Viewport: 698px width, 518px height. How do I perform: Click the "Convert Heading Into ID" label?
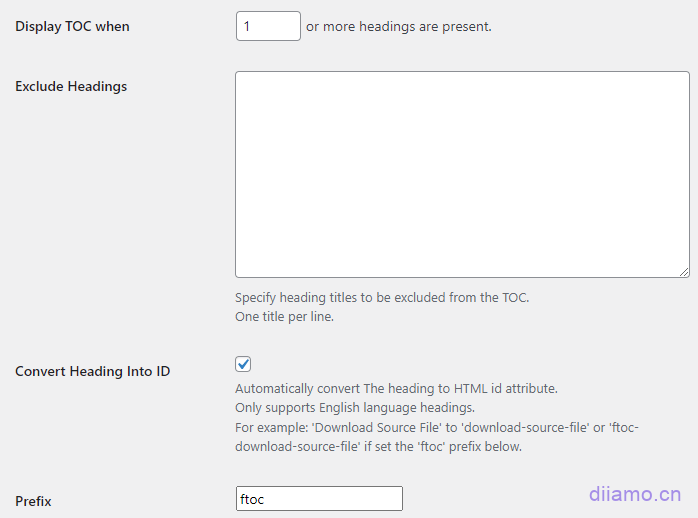pos(93,371)
